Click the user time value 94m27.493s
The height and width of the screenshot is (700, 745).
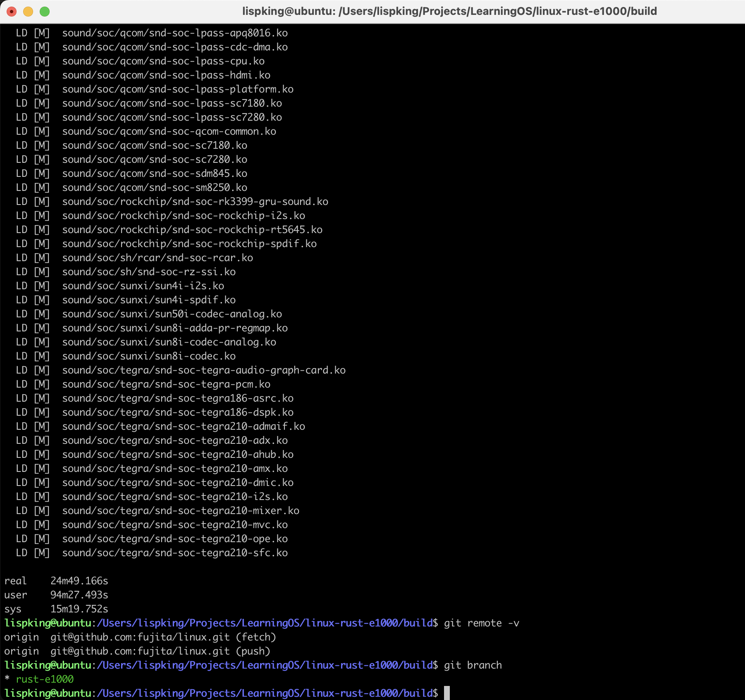(x=79, y=595)
